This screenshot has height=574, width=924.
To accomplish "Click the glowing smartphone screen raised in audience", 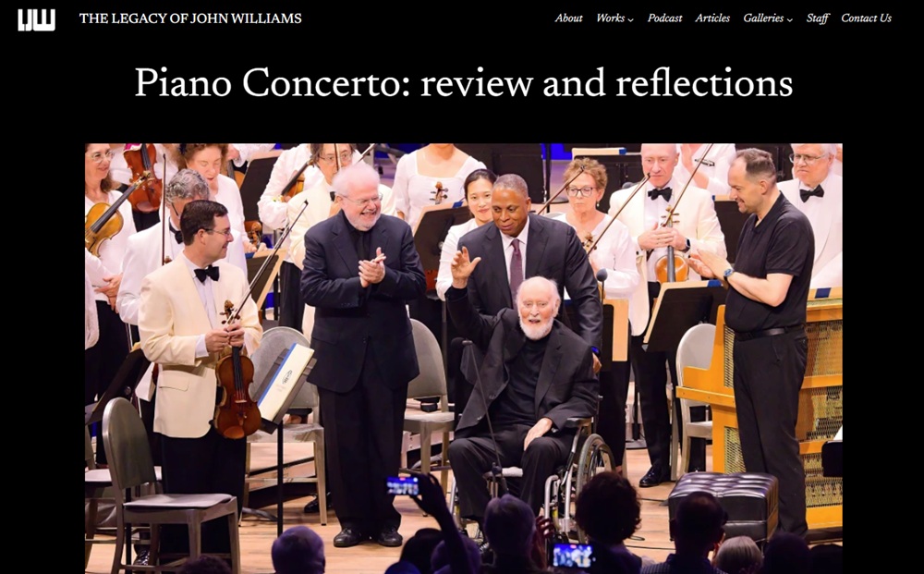I will tap(403, 485).
